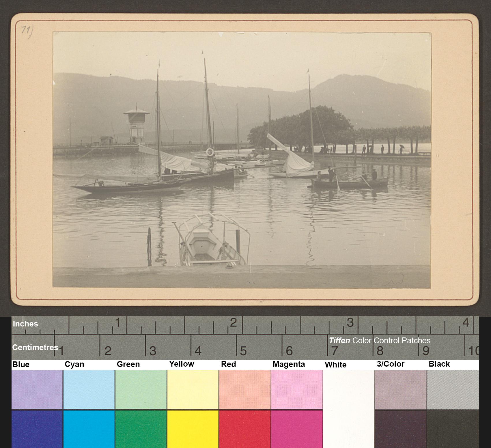The image size is (491, 448).
Task: Click the "Blue" patch label
Action: pos(21,365)
